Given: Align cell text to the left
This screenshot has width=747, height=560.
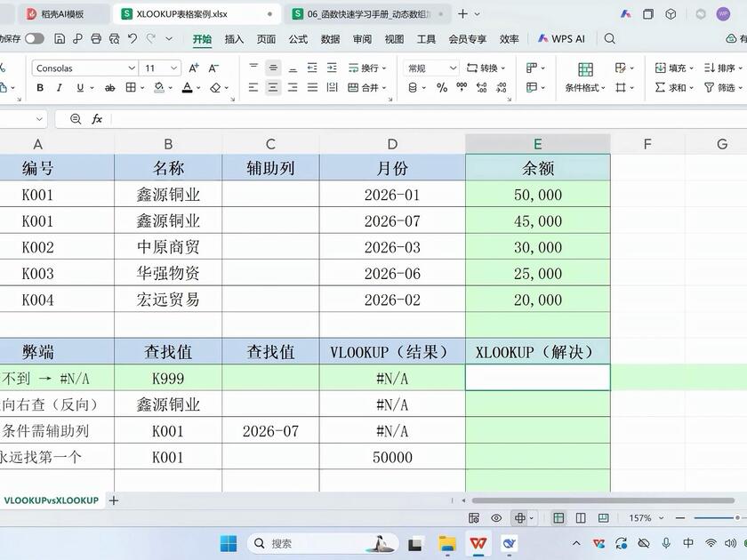Looking at the screenshot, I should point(253,87).
